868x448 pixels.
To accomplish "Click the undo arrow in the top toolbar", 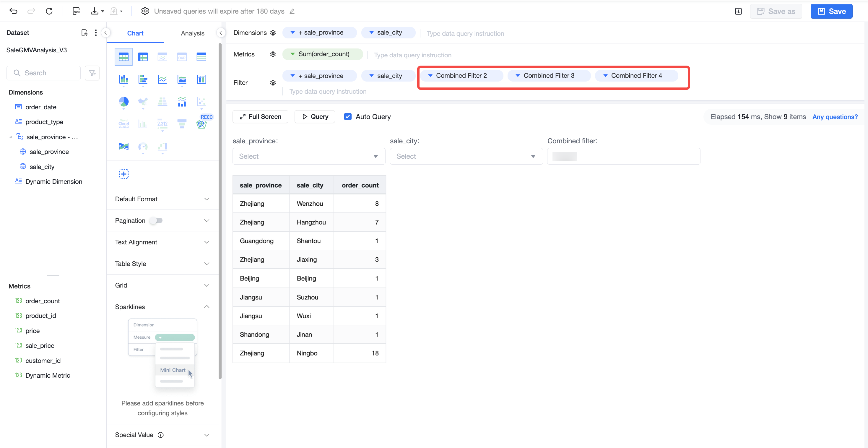I will tap(14, 11).
